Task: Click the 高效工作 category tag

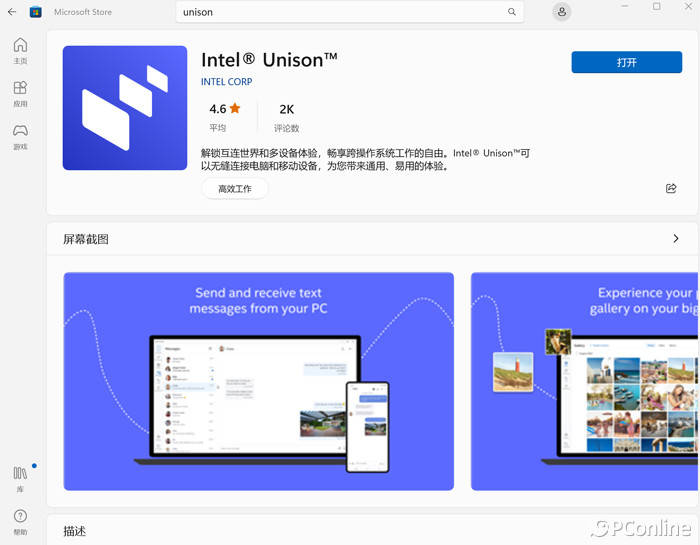Action: [235, 189]
